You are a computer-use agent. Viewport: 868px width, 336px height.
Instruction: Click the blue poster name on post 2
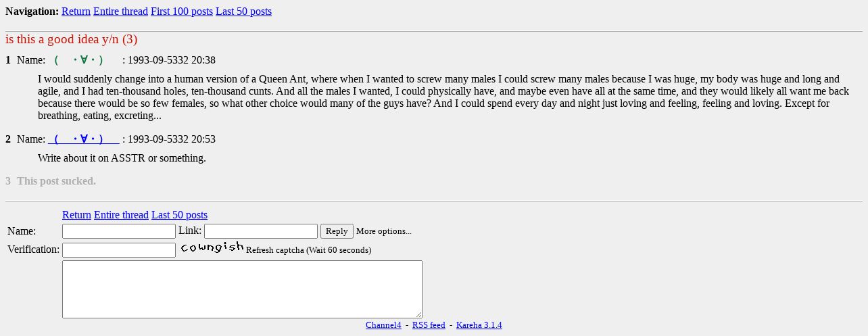pyautogui.click(x=83, y=139)
